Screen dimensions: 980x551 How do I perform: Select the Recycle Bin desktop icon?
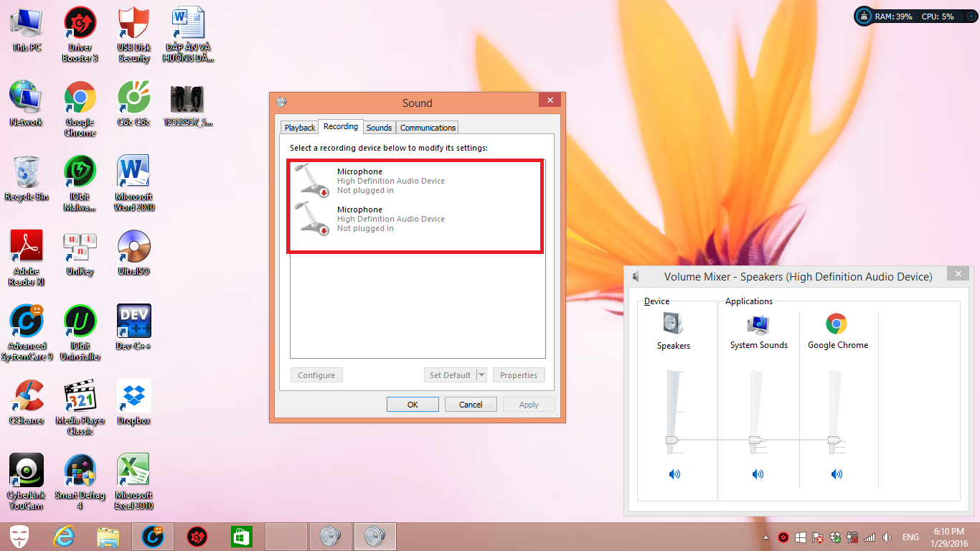[x=27, y=173]
